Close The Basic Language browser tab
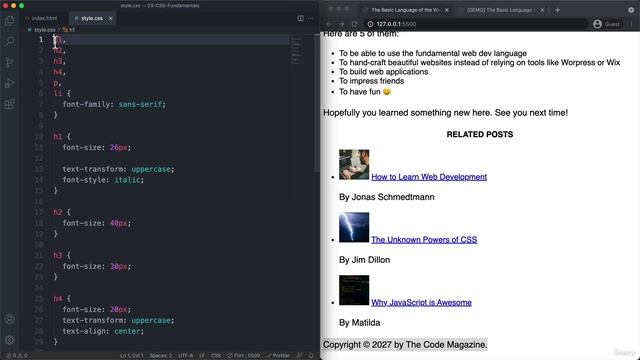The image size is (640, 360). (447, 10)
